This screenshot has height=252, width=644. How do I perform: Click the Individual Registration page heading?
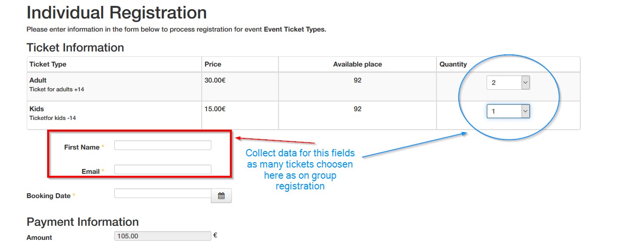coord(117,13)
